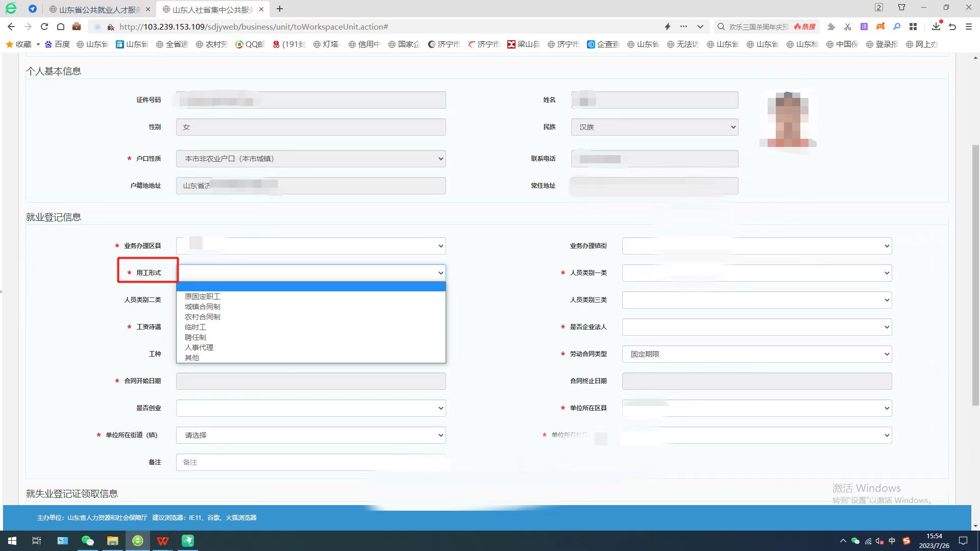The height and width of the screenshot is (551, 980).
Task: Expand the address bar history chevron
Action: tap(700, 27)
